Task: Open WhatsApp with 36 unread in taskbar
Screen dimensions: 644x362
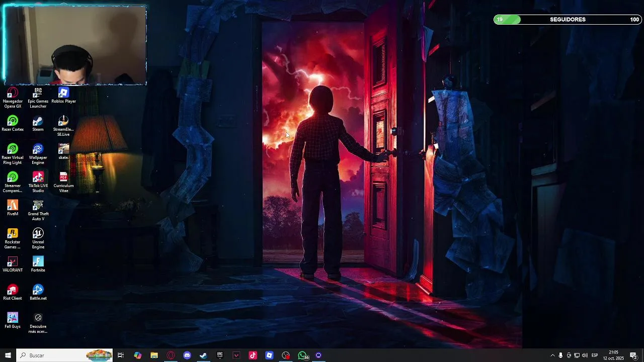Action: [x=302, y=355]
